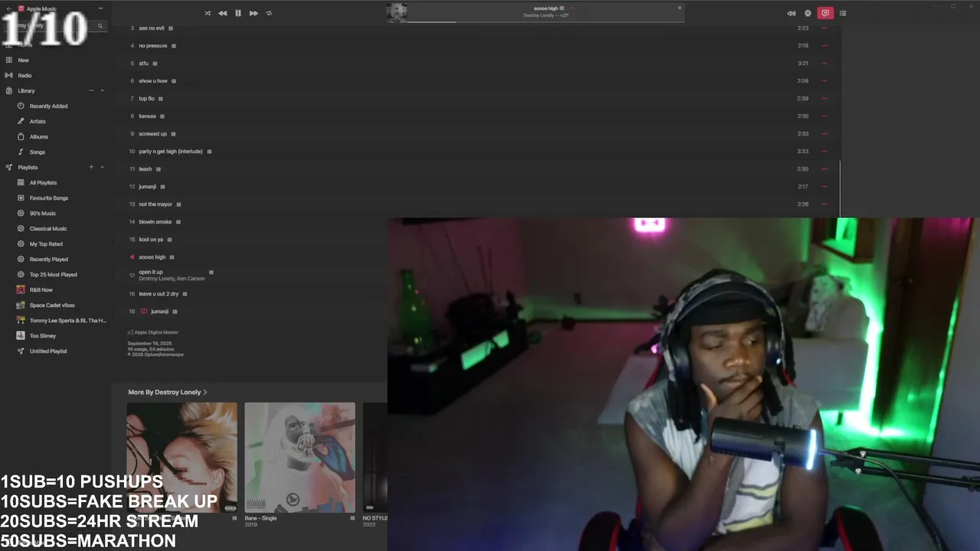Open the Classical Music playlist

coord(48,229)
